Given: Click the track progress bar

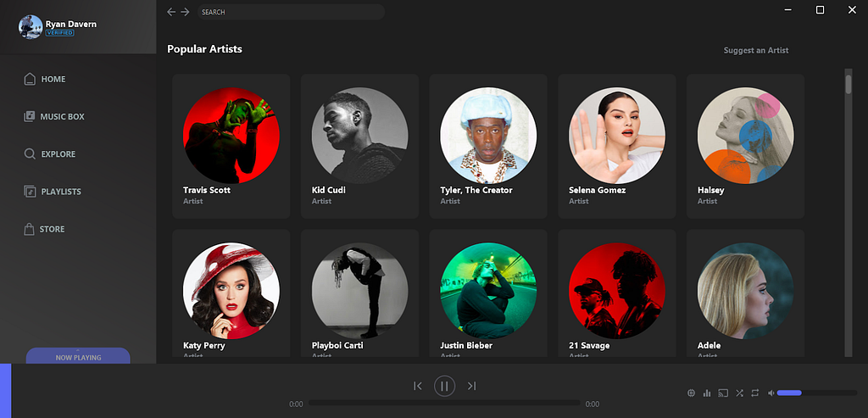Looking at the screenshot, I should click(444, 403).
